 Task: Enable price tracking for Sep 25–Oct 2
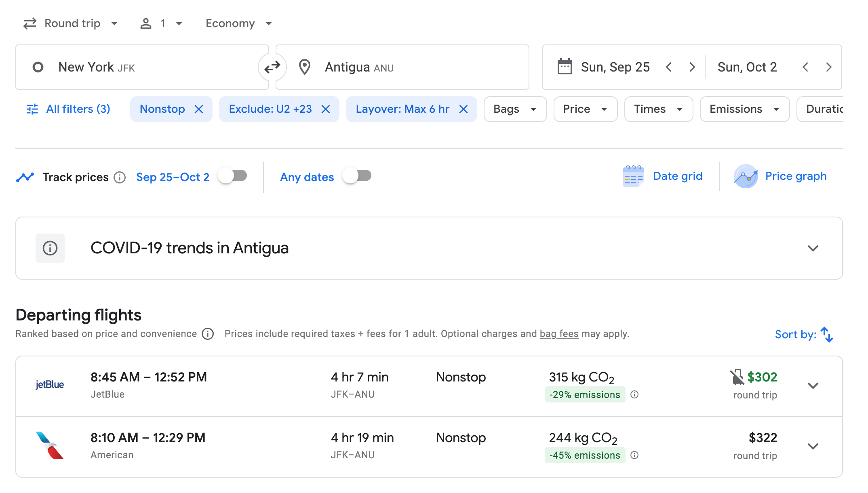pyautogui.click(x=232, y=176)
